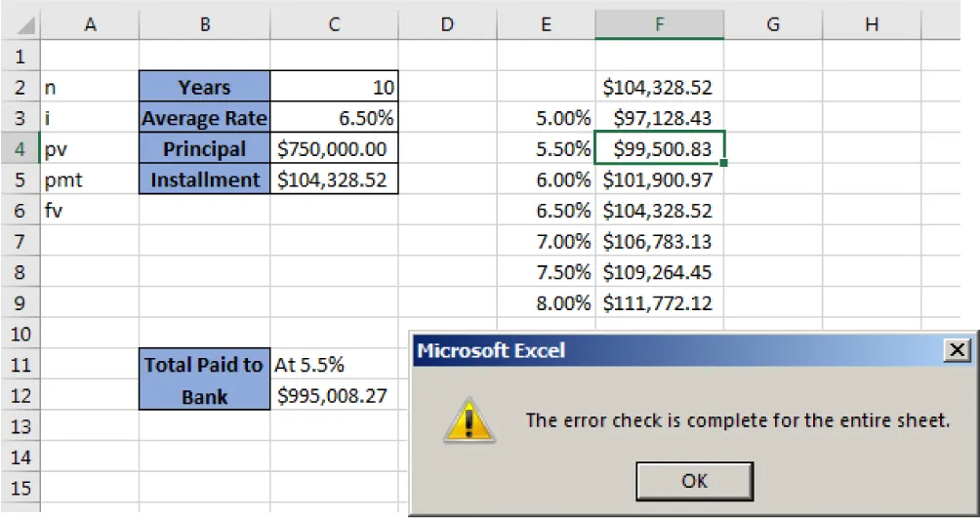Select column F header
Screen dimensions: 980x518
point(659,25)
